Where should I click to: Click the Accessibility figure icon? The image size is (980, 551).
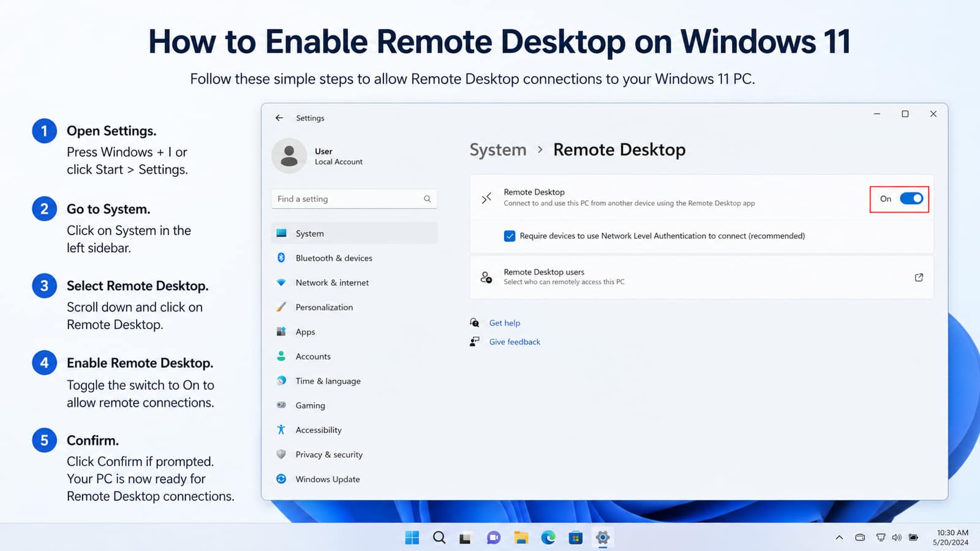click(x=281, y=429)
